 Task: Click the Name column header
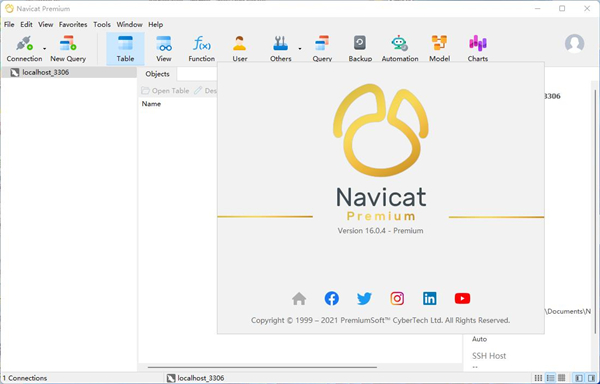[x=151, y=104]
